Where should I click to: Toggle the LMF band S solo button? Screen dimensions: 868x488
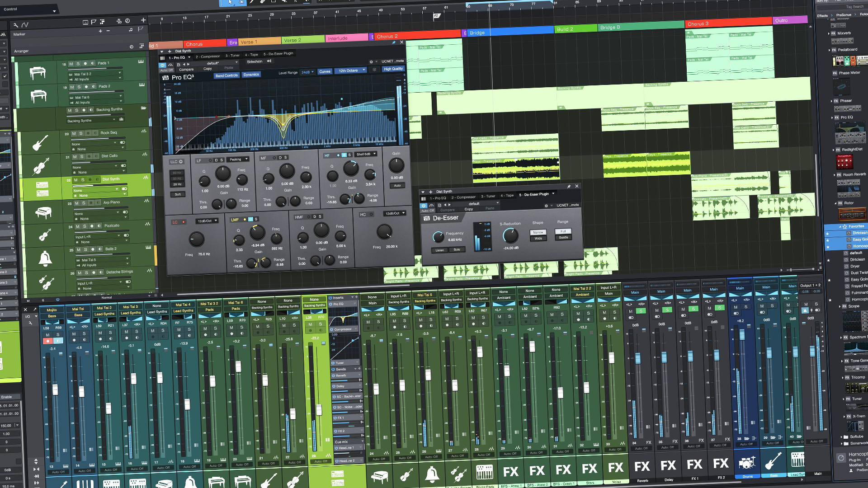[256, 219]
